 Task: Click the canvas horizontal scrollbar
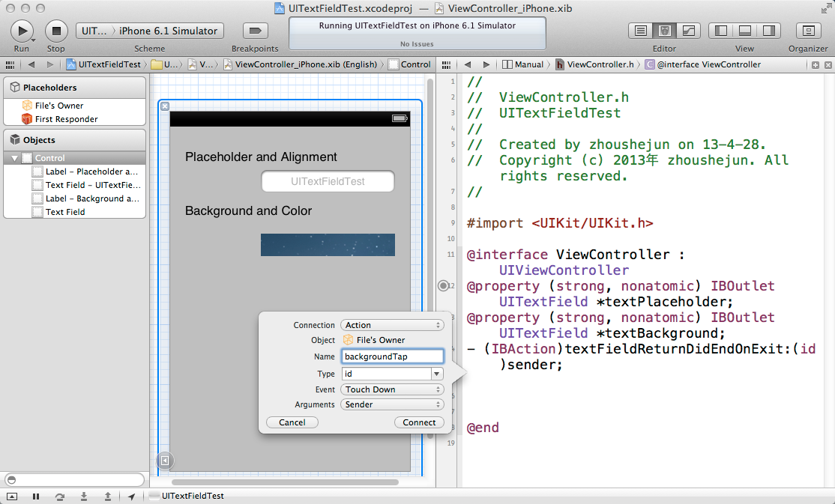pyautogui.click(x=285, y=482)
